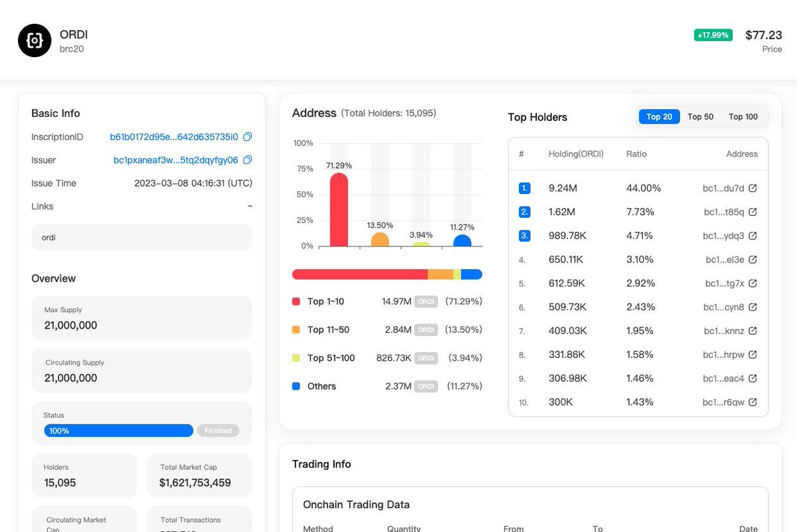This screenshot has width=797, height=532.
Task: Click Holders count 15,095 card
Action: [x=84, y=476]
